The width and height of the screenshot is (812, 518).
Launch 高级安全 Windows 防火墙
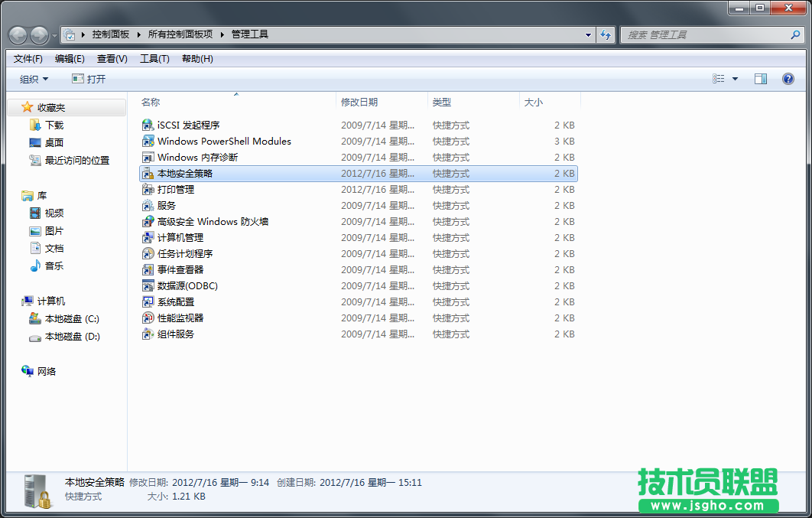coord(204,221)
